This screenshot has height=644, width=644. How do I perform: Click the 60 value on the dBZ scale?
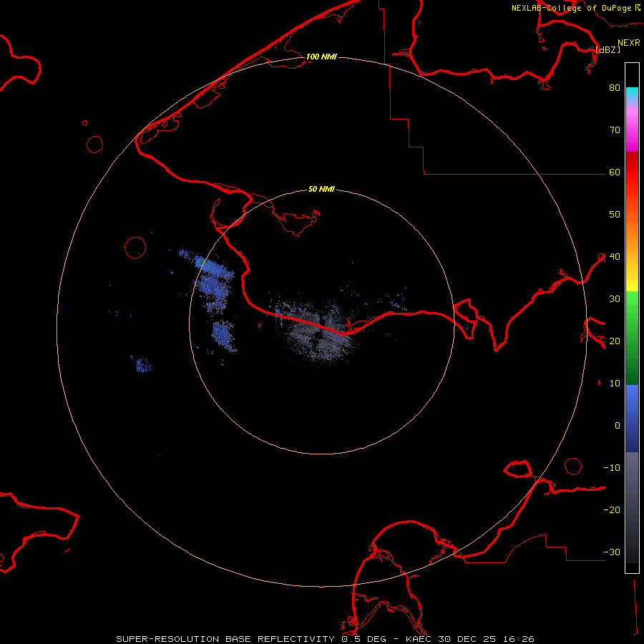pyautogui.click(x=615, y=172)
